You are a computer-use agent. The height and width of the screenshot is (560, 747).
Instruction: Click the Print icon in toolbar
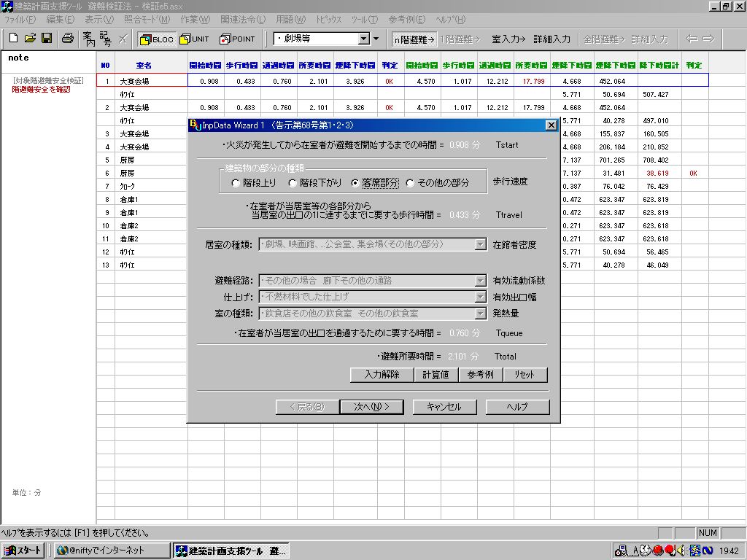pos(68,39)
